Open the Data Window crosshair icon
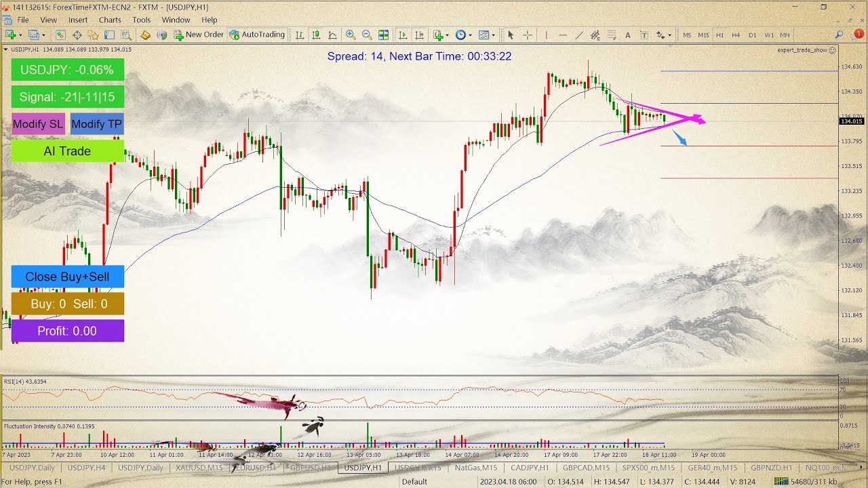 77,35
